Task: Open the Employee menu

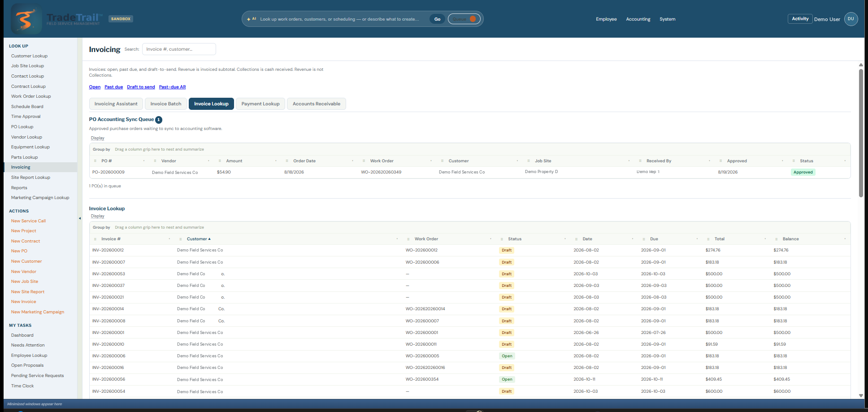Action: coord(606,19)
